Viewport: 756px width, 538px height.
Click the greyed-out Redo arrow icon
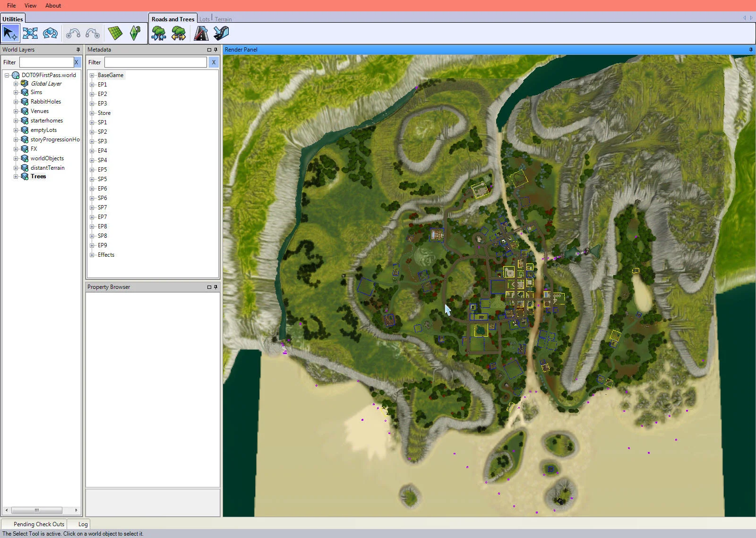pos(93,33)
